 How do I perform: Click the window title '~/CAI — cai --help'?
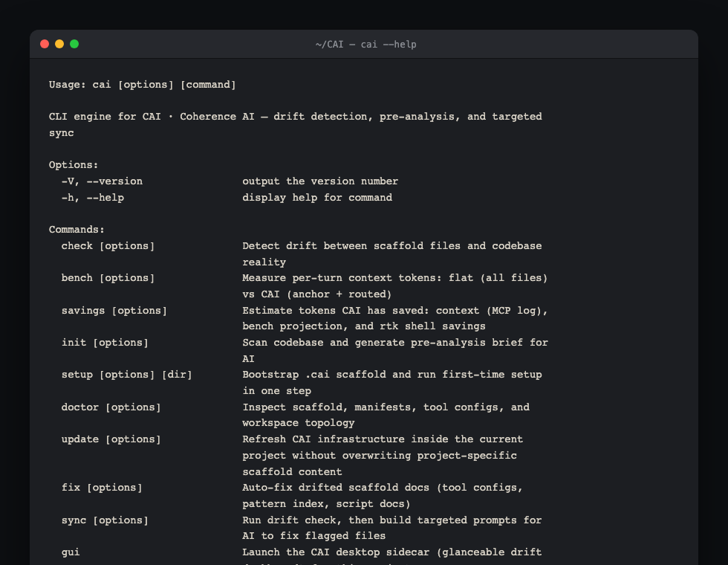tap(365, 45)
